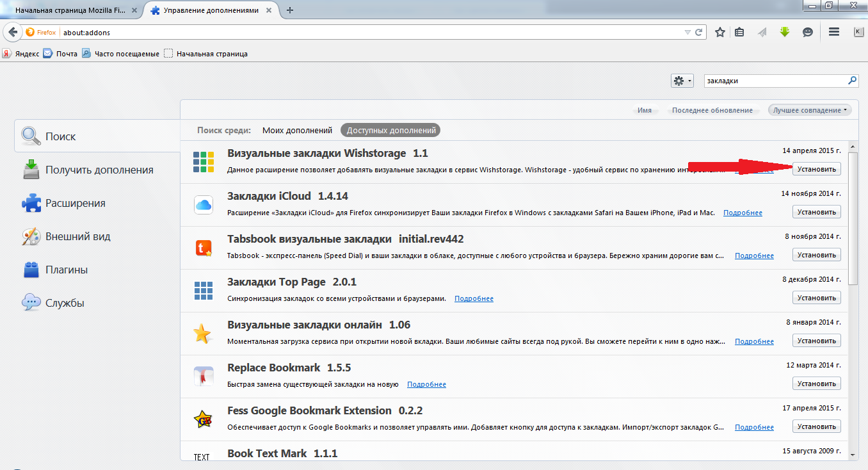Screen dimensions: 868x470
Task: Click the browser back arrow button
Action: (12, 32)
